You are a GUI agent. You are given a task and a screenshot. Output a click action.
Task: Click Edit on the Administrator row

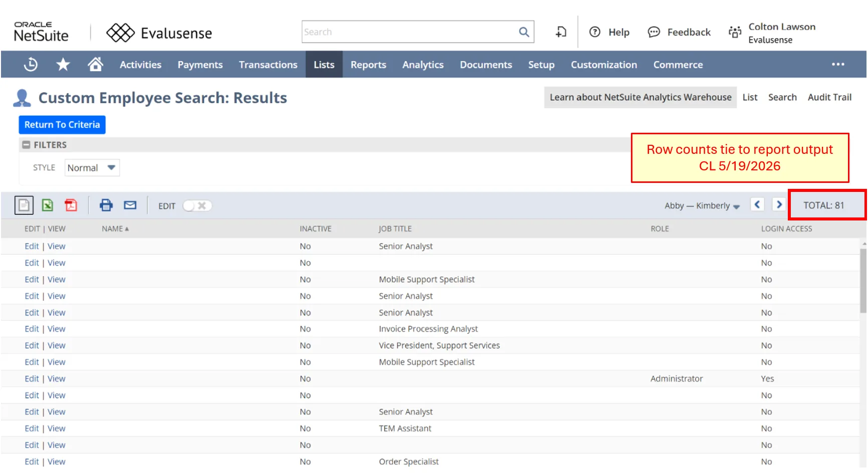32,379
